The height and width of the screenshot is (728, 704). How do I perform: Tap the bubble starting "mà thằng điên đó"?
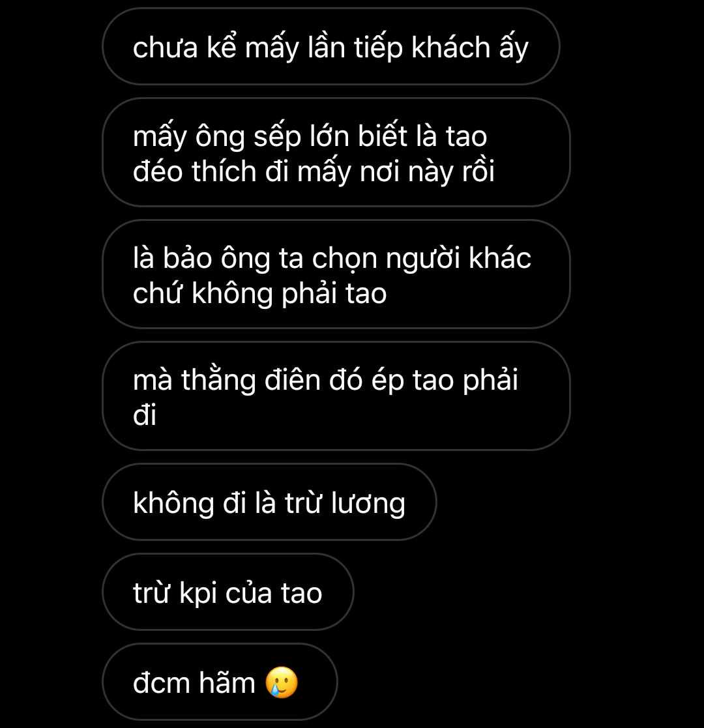click(x=336, y=396)
